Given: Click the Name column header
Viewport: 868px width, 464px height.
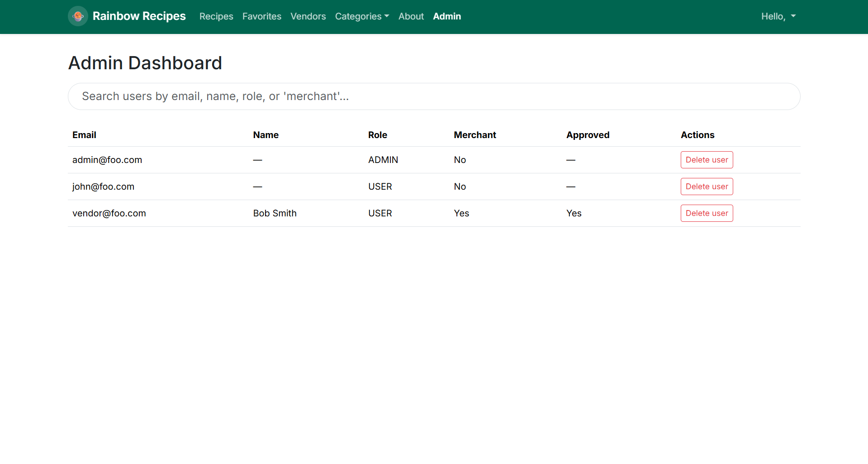Looking at the screenshot, I should (266, 135).
